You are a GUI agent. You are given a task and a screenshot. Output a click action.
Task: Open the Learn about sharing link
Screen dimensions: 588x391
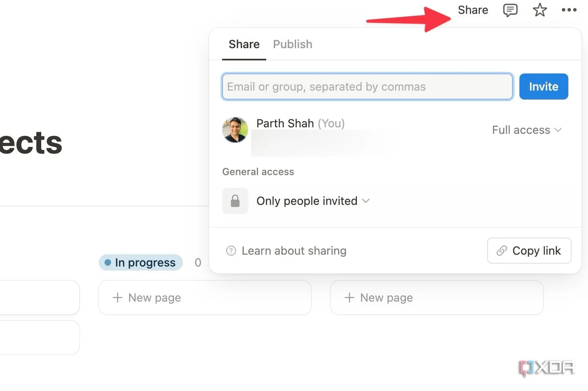point(294,251)
